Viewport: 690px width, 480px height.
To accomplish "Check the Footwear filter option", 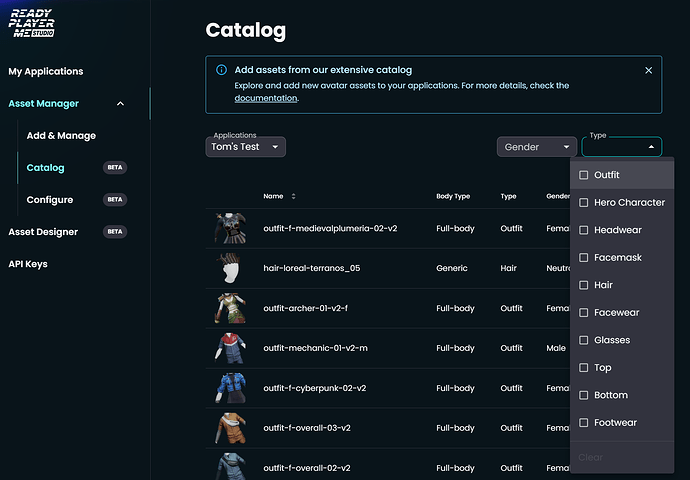I will point(584,423).
